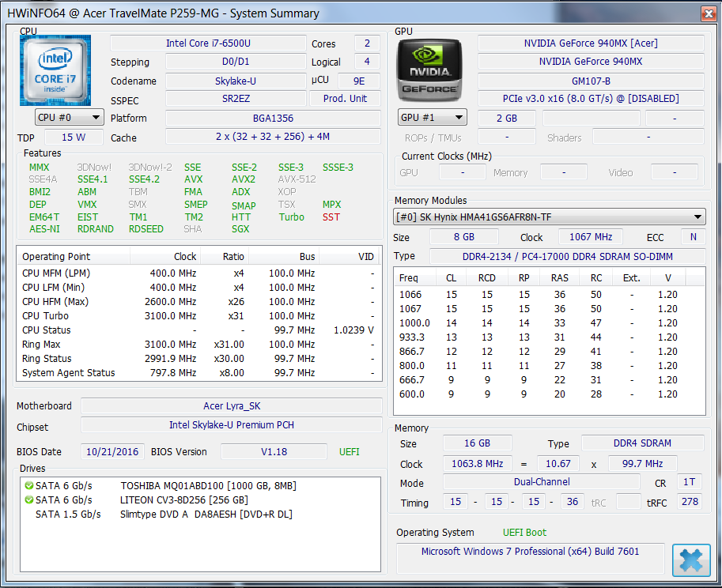Screen dimensions: 722x588
Task: Select the System Agent Status row
Action: (199, 373)
